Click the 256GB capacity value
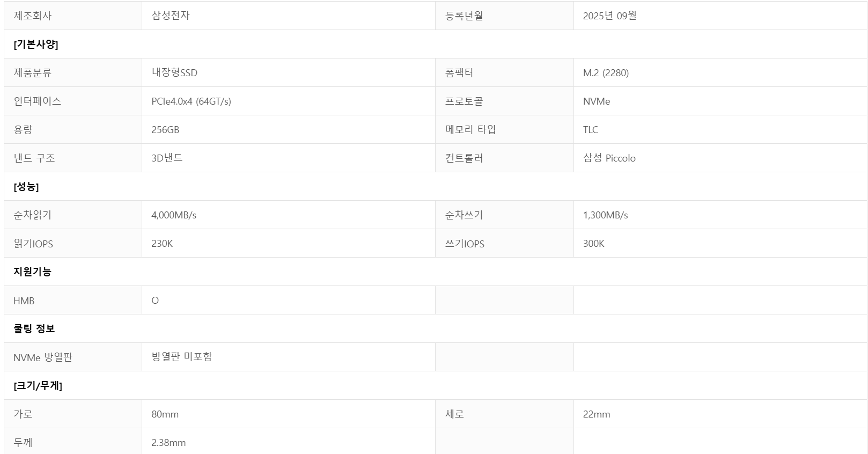Viewport: 868px width, 454px height. 165,130
